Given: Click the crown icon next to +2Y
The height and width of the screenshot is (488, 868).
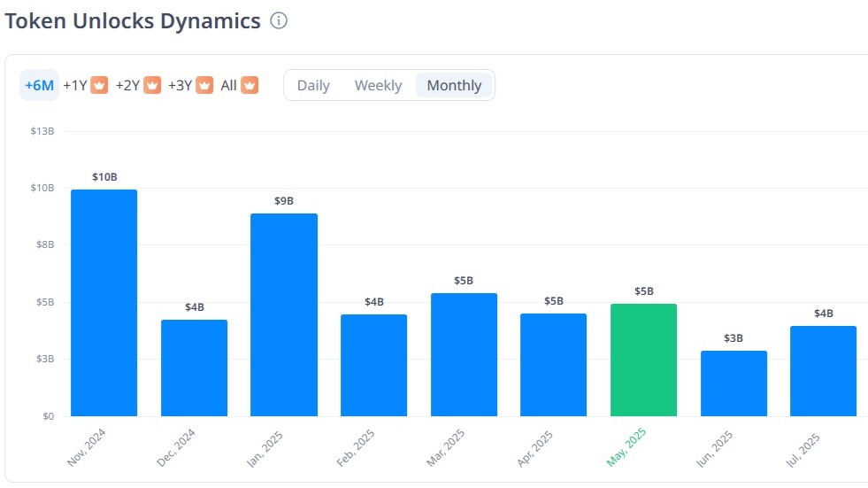Looking at the screenshot, I should click(x=152, y=85).
